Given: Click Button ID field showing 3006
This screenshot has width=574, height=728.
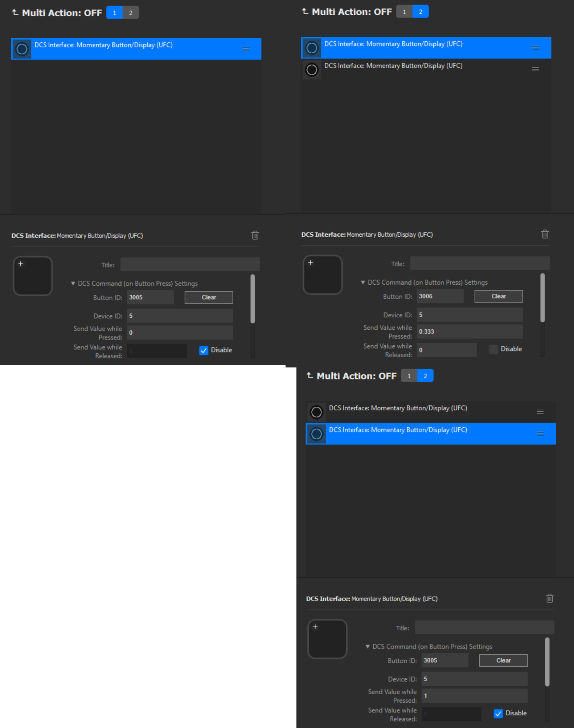Looking at the screenshot, I should coord(440,296).
